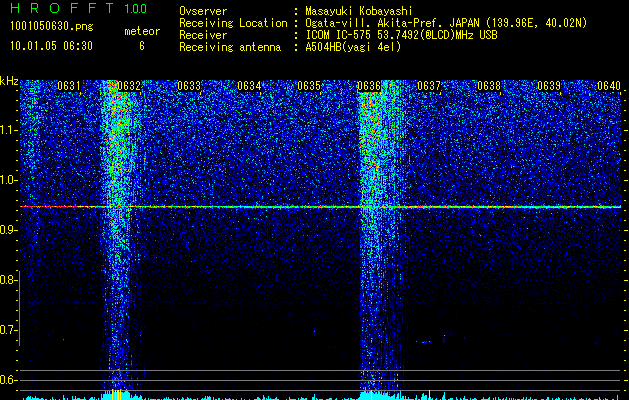
Task: Click the 0640 time marker
Action: [609, 86]
